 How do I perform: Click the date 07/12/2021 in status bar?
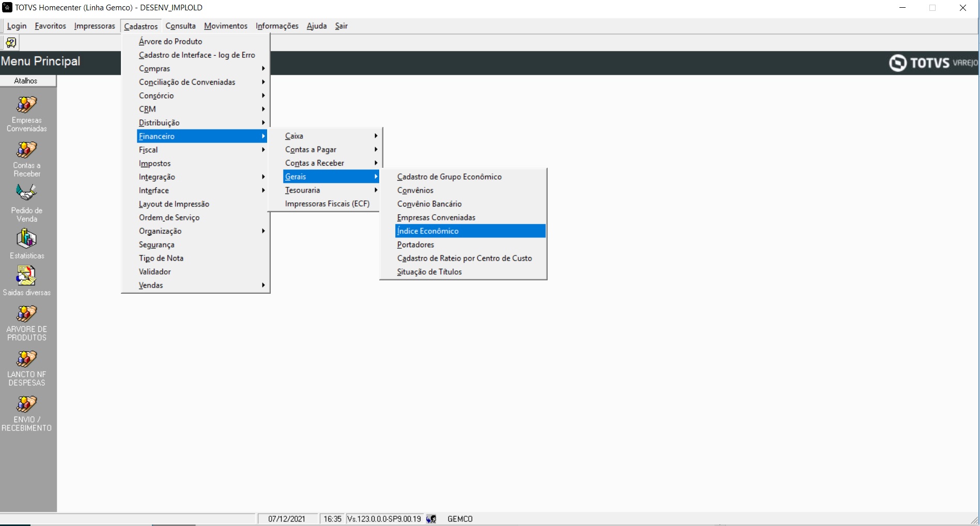coord(287,519)
